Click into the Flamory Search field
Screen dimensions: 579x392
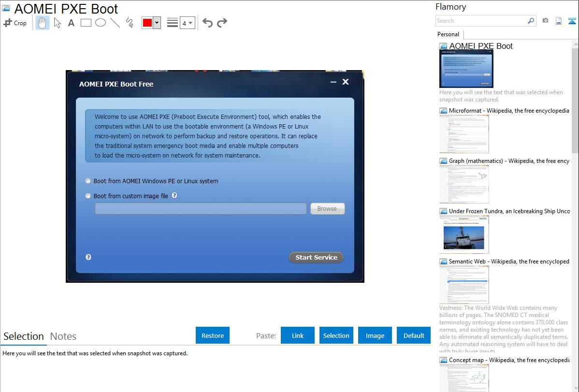click(481, 21)
